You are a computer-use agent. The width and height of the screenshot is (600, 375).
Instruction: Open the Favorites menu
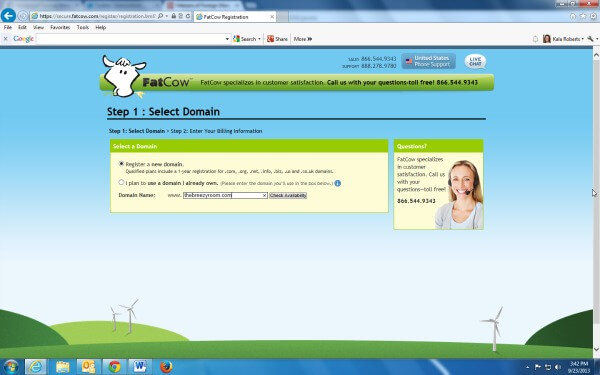click(x=60, y=28)
